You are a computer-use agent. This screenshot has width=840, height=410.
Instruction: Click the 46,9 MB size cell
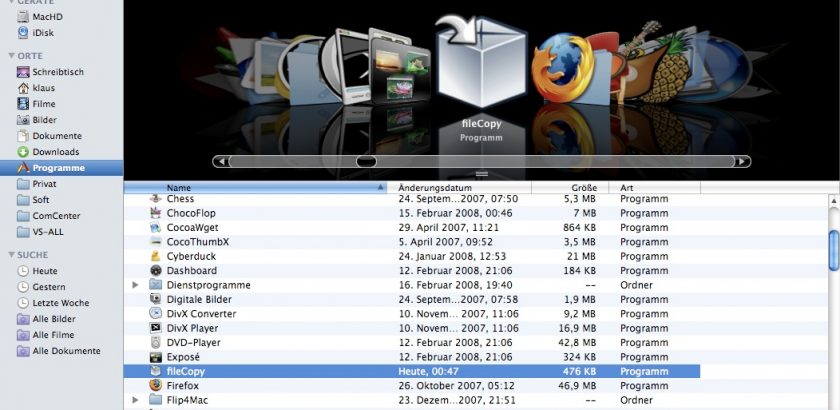click(x=577, y=385)
